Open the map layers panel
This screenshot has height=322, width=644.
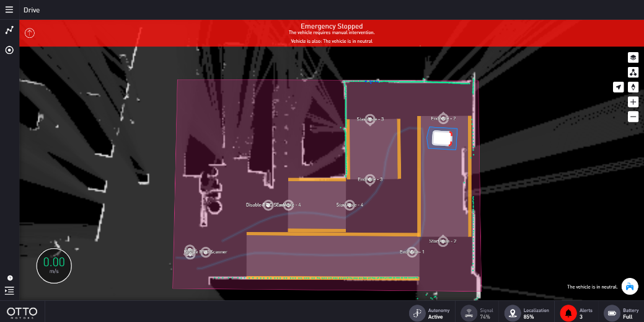(x=633, y=57)
